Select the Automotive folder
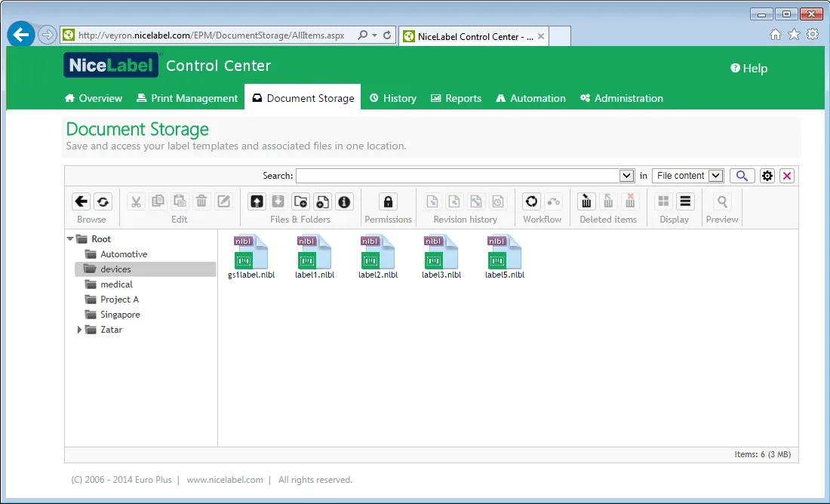Viewport: 830px width, 504px height. tap(124, 254)
